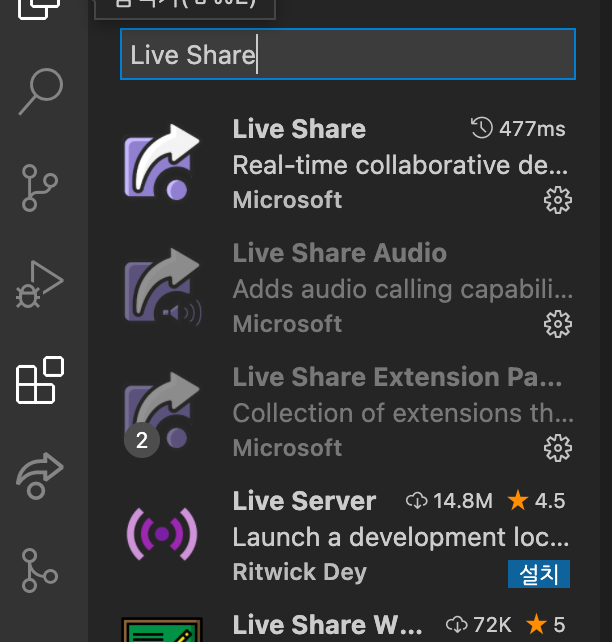Click the extension pack count badge showing 2

click(142, 441)
